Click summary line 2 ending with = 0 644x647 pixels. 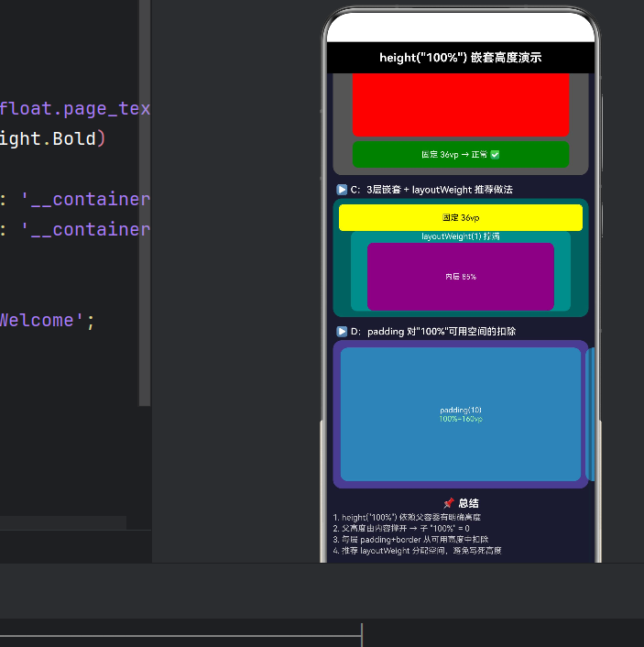point(401,528)
